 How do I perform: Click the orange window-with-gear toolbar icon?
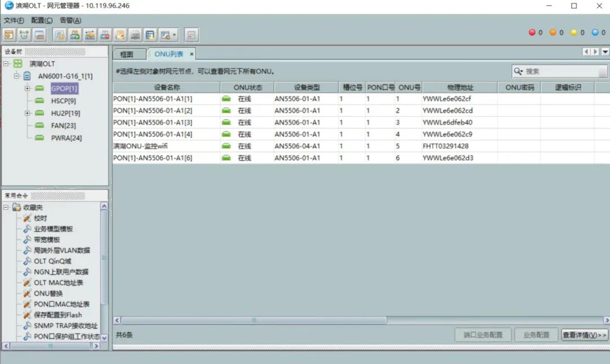tap(10, 35)
